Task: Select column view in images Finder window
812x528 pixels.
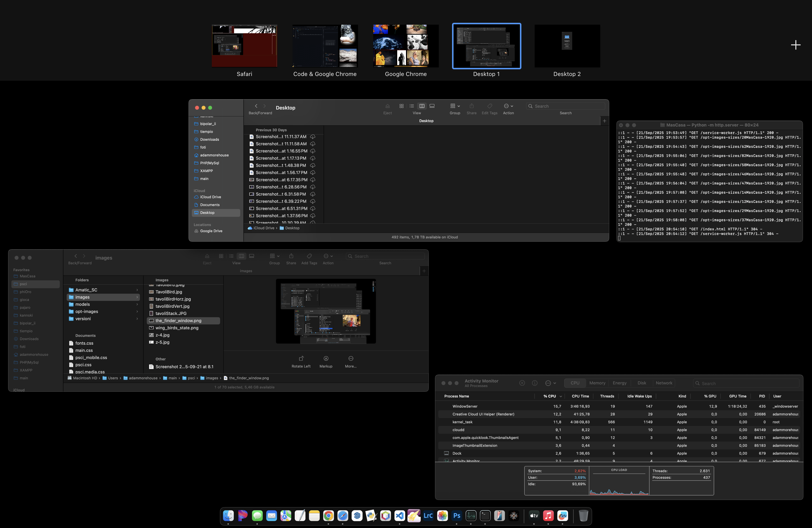Action: (x=241, y=256)
